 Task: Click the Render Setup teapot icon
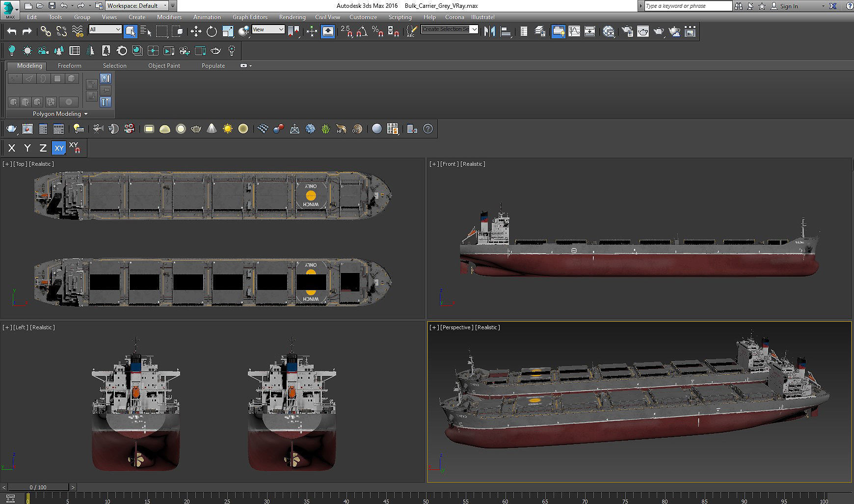coord(627,31)
